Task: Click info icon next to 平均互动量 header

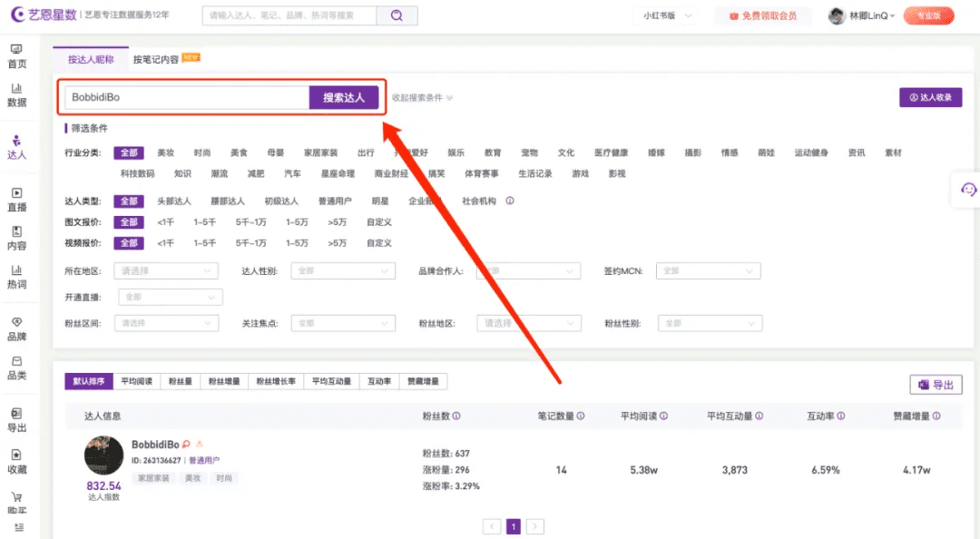Action: [759, 416]
